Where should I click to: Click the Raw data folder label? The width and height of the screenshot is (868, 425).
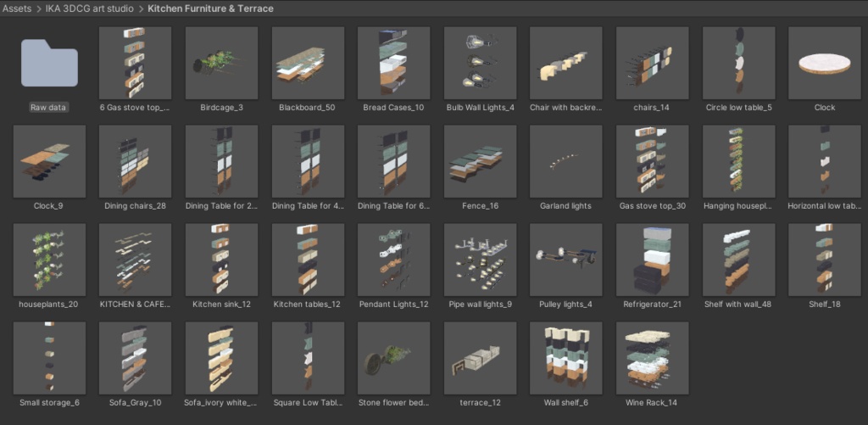click(48, 108)
